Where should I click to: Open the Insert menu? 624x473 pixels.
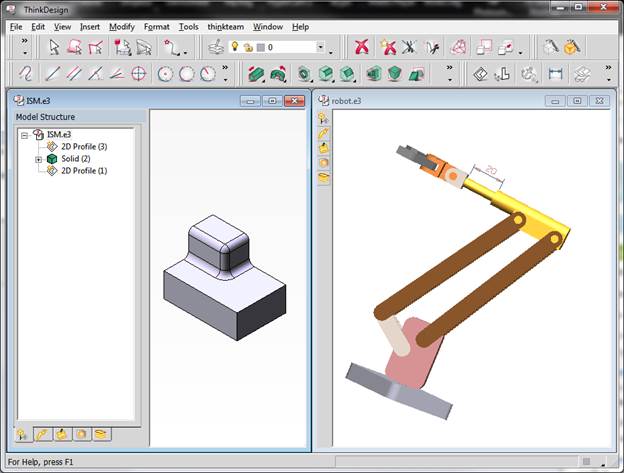coord(90,27)
